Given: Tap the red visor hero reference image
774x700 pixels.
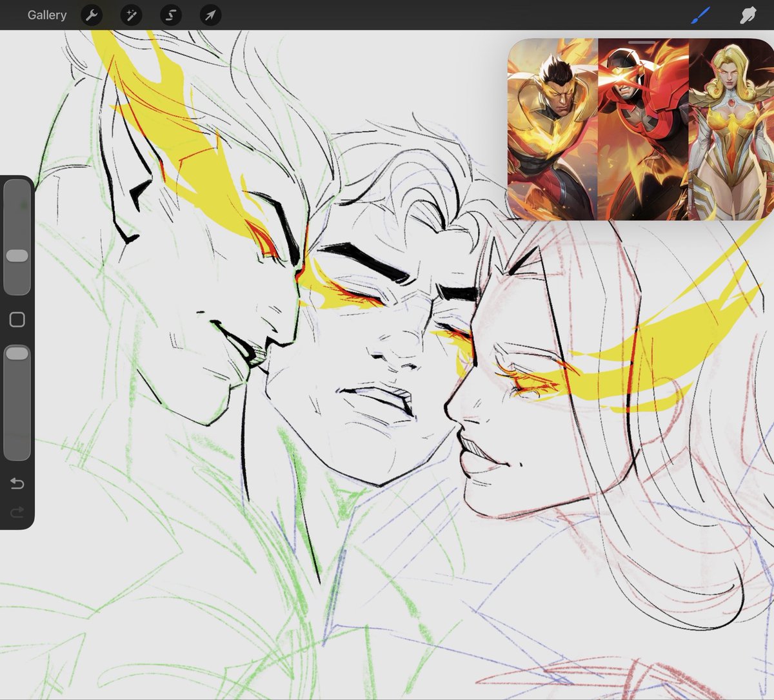Looking at the screenshot, I should [x=643, y=129].
